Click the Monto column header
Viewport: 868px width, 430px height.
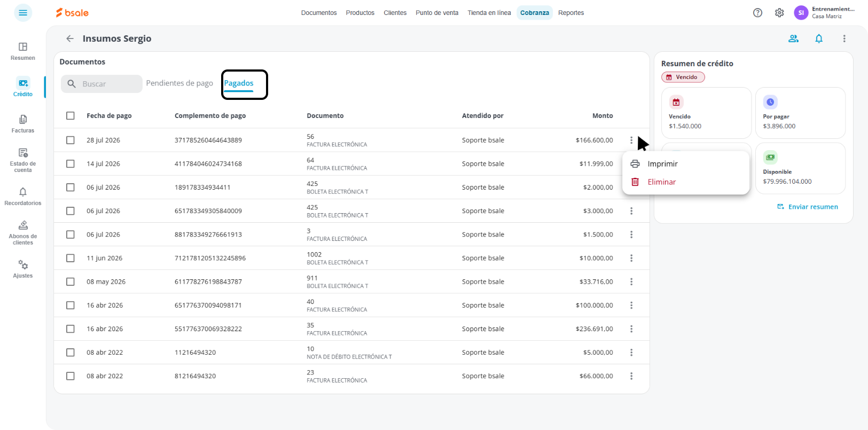pos(603,115)
